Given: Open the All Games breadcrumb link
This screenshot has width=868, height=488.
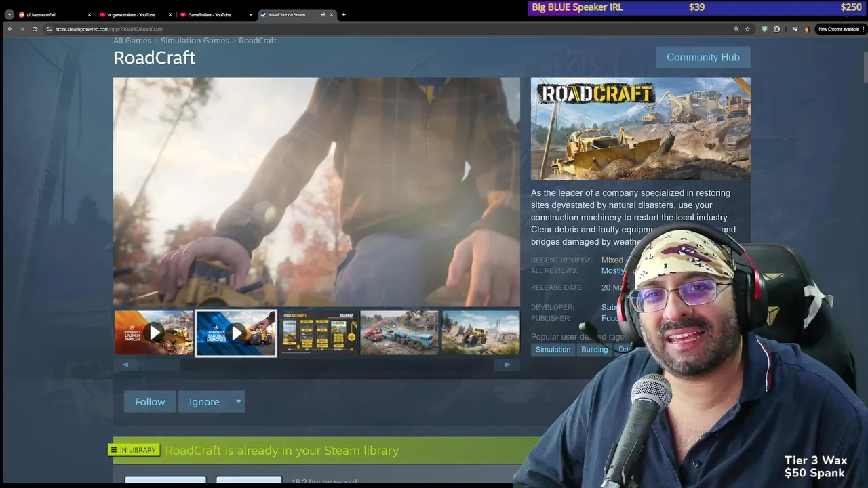Looking at the screenshot, I should point(132,41).
